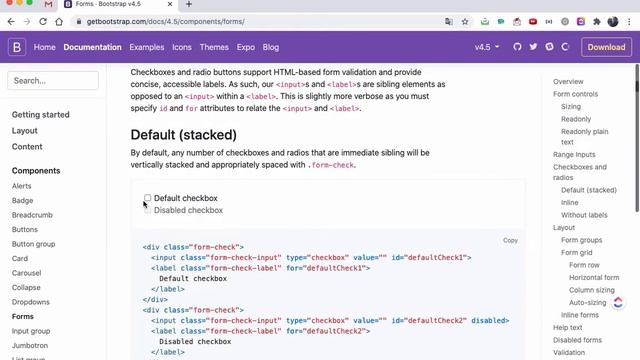The width and height of the screenshot is (640, 360).
Task: Jump to Overview in contents
Action: 568,81
